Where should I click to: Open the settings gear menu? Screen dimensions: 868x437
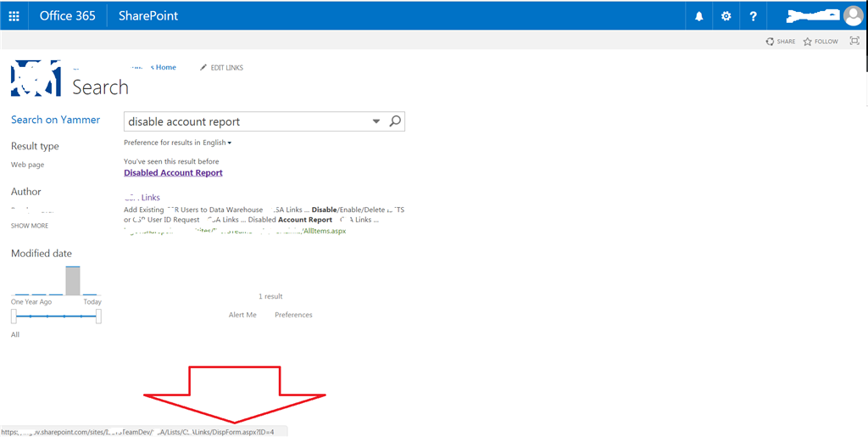click(x=726, y=16)
